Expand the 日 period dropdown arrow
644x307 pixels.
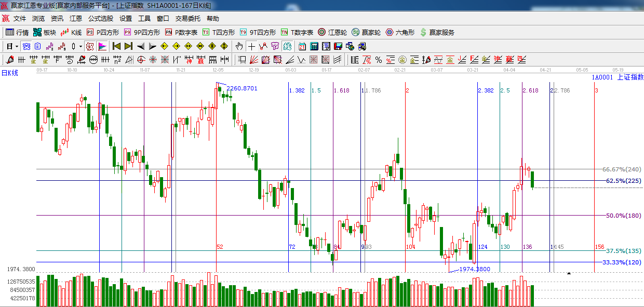[17, 46]
